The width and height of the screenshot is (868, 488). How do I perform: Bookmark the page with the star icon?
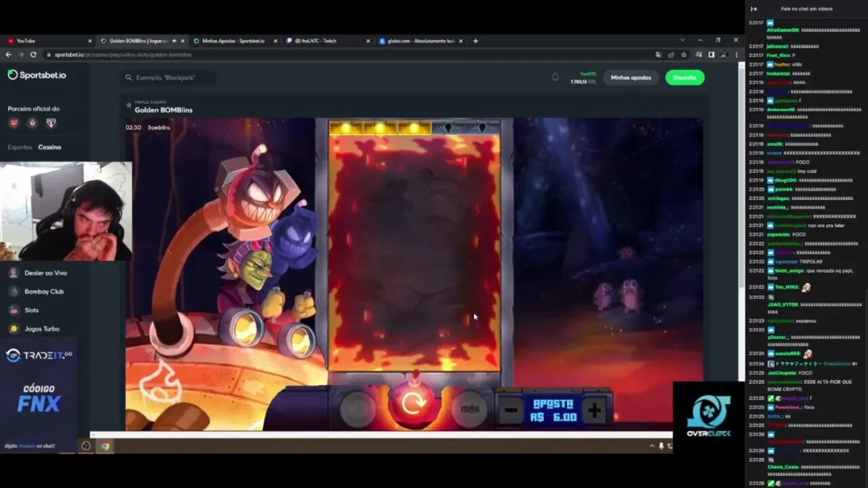[684, 54]
